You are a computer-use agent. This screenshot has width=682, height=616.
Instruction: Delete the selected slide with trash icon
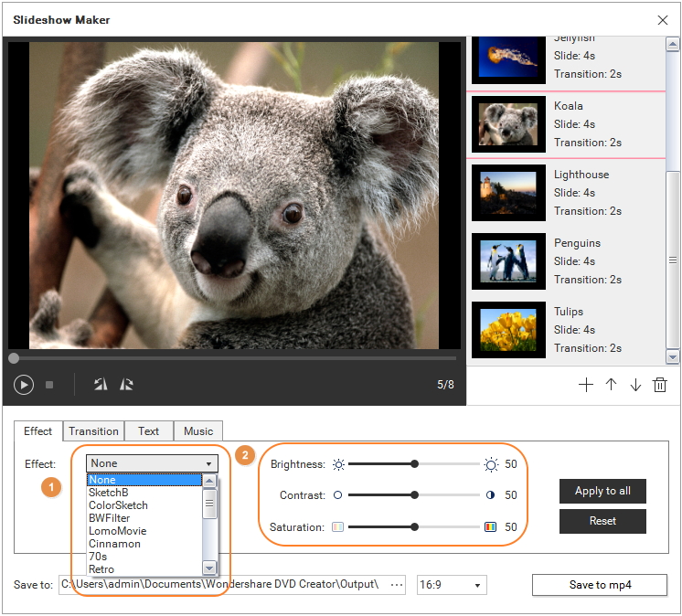click(x=660, y=385)
